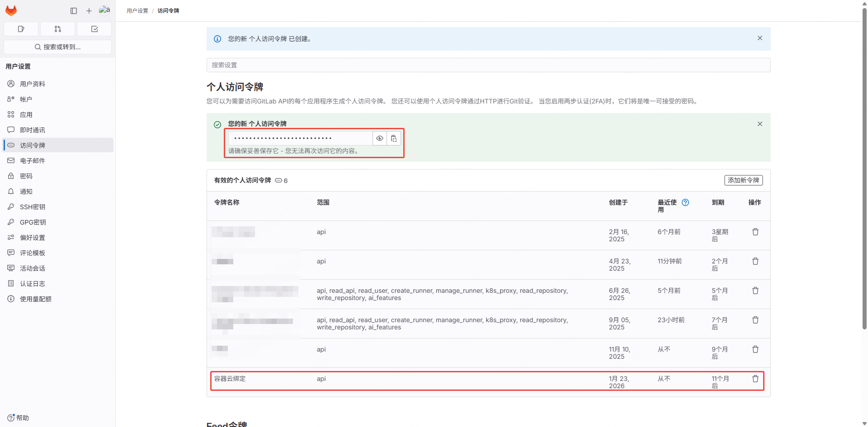Toggle the sidebar collapse icon
Viewport: 868px width, 427px height.
[74, 10]
